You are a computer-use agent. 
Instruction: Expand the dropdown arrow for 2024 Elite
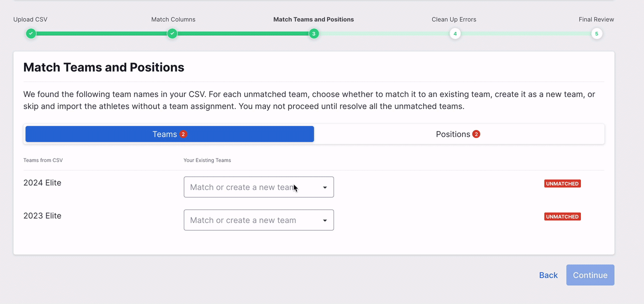pyautogui.click(x=325, y=187)
